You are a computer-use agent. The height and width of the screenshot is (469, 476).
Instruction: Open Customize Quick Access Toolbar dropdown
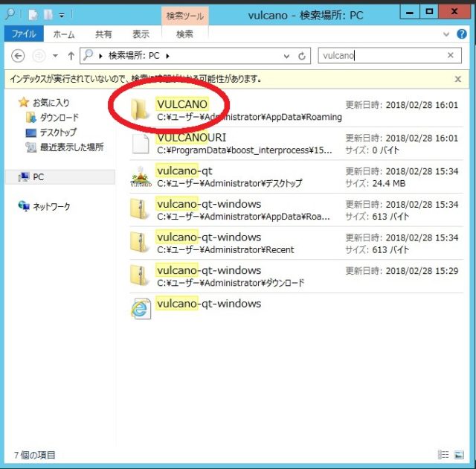click(x=62, y=15)
